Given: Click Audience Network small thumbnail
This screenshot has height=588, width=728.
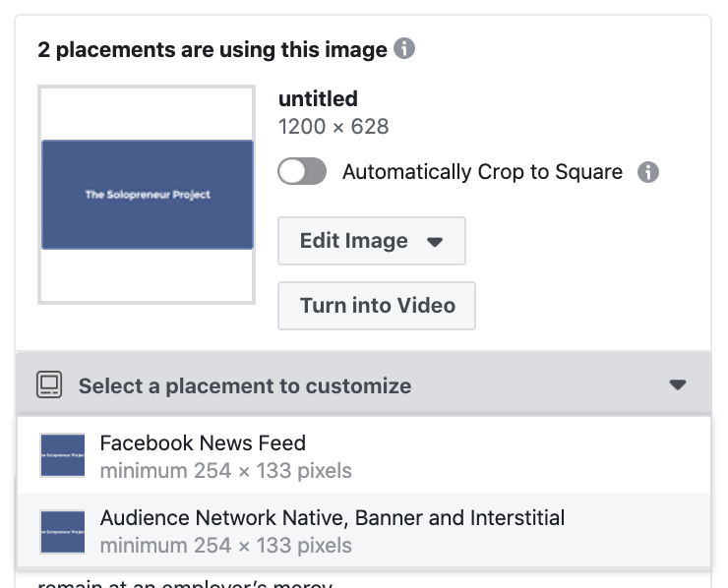Looking at the screenshot, I should 63,532.
